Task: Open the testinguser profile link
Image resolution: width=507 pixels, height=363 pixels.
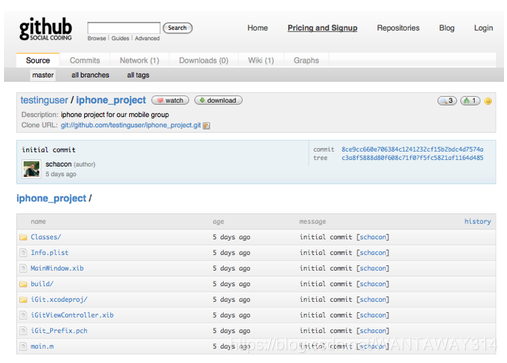Action: point(44,100)
